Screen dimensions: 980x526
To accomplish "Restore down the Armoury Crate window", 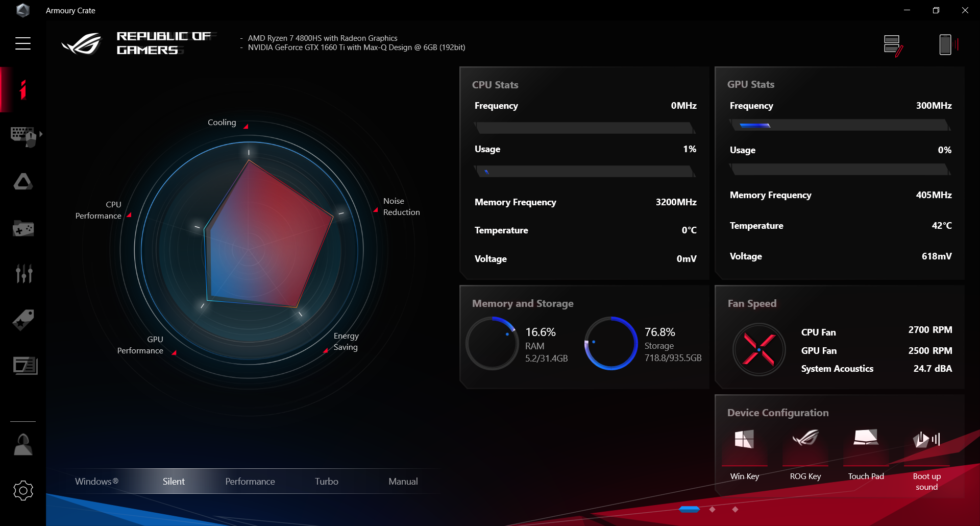I will point(936,10).
